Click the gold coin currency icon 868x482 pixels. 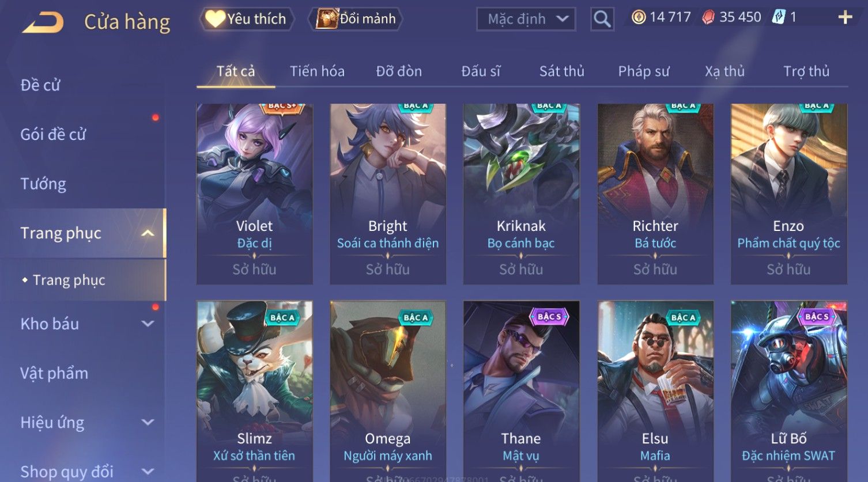639,17
